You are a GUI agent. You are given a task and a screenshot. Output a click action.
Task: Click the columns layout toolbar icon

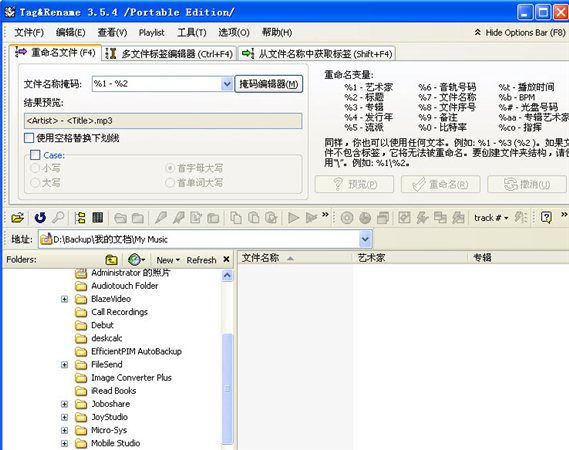[x=98, y=218]
